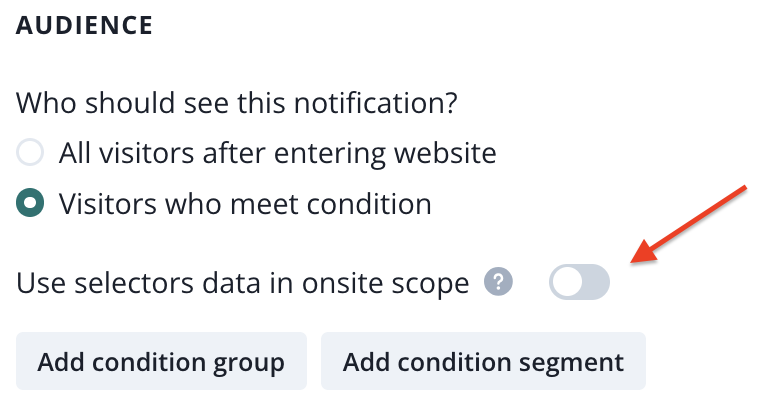The height and width of the screenshot is (412, 782).
Task: Click the red arrow annotation
Action: click(690, 225)
